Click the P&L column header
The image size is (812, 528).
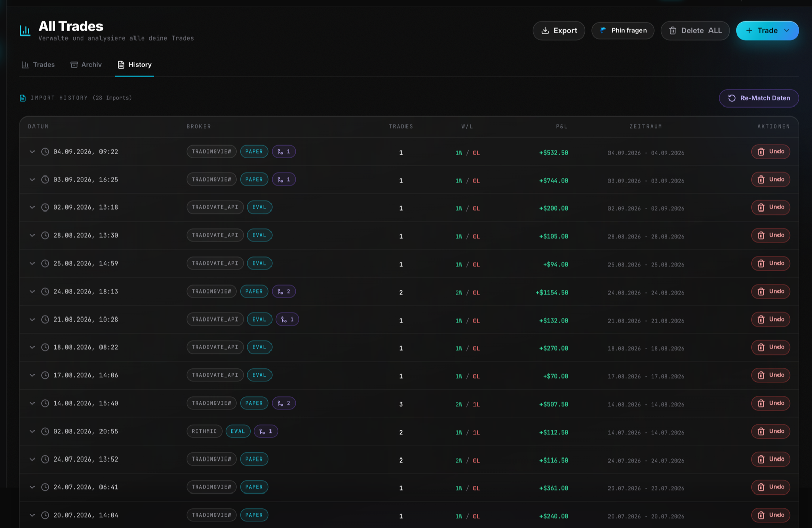[562, 127]
